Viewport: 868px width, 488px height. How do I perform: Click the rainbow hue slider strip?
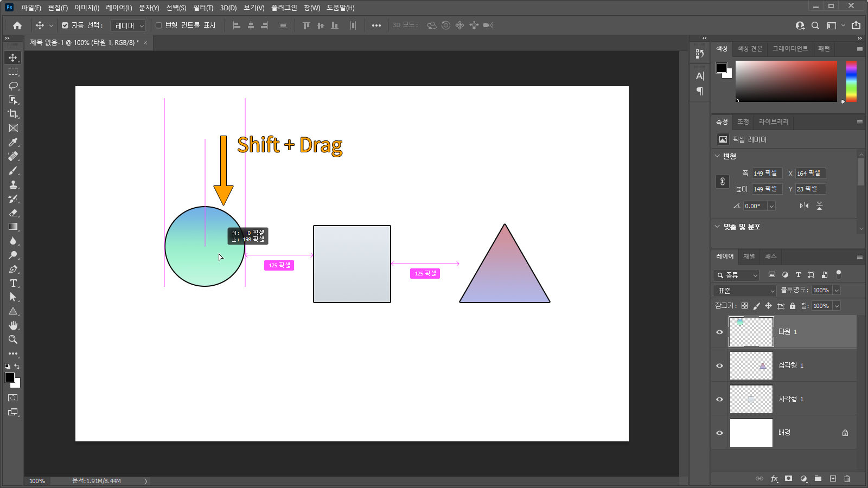pyautogui.click(x=851, y=81)
